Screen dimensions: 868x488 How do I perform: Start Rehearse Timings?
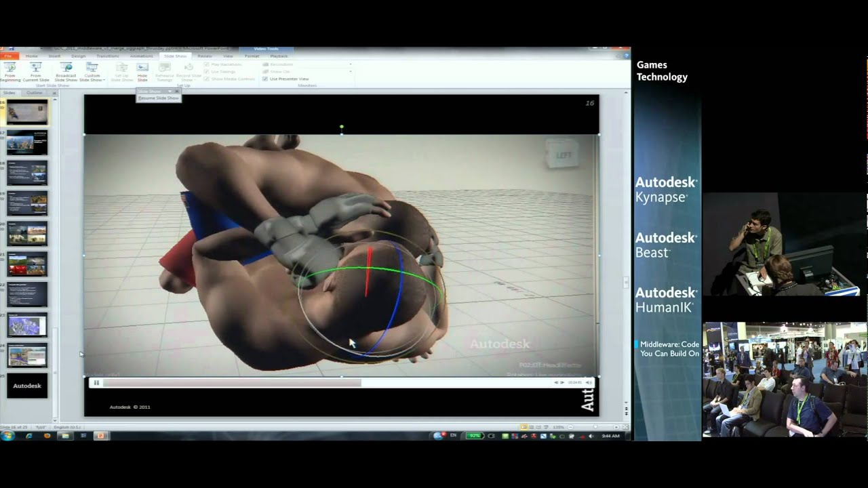164,72
